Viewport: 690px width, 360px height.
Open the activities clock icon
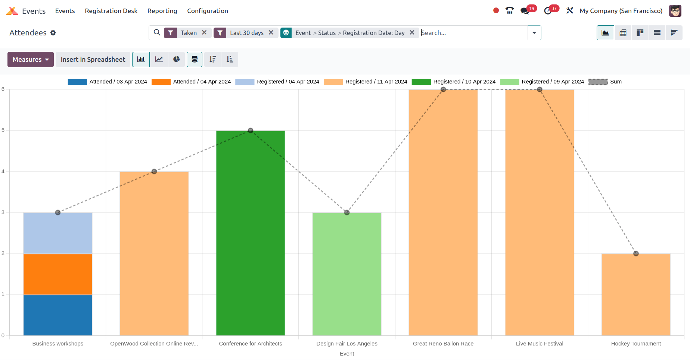(548, 11)
